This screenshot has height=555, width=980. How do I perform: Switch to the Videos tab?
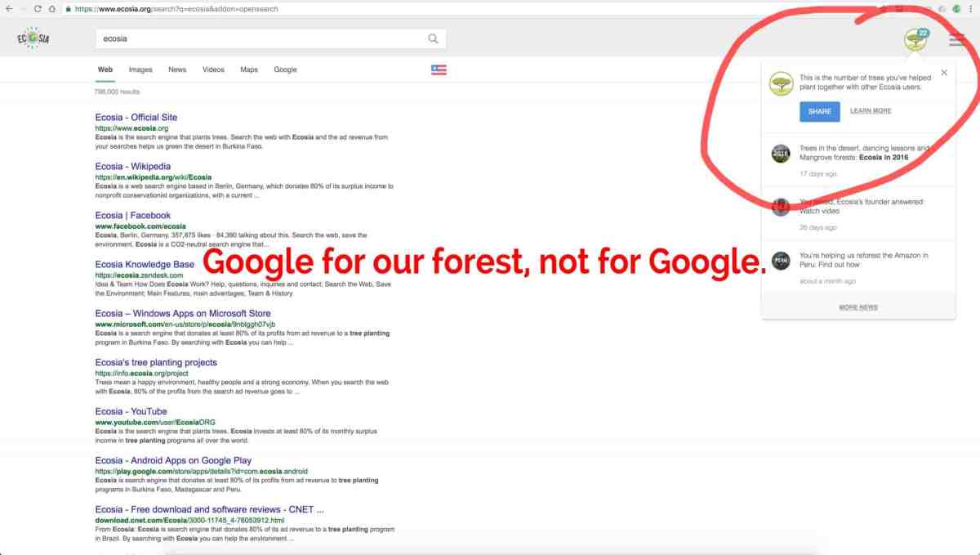click(213, 70)
